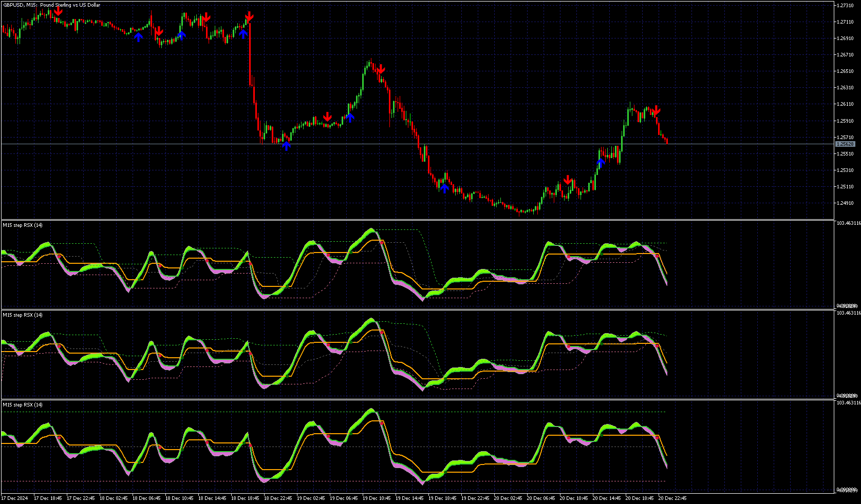861x504 pixels.
Task: Click the top subwindow's M15 step RSX (14) label
Action: [x=23, y=225]
